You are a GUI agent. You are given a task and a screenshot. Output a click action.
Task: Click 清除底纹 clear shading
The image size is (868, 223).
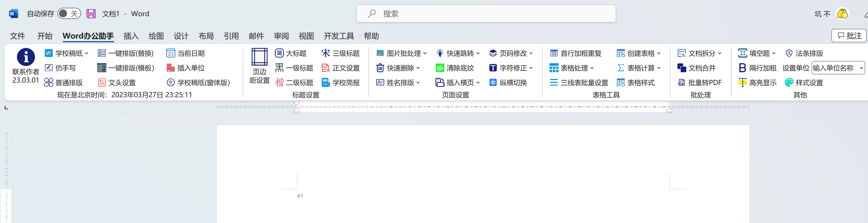pyautogui.click(x=455, y=68)
